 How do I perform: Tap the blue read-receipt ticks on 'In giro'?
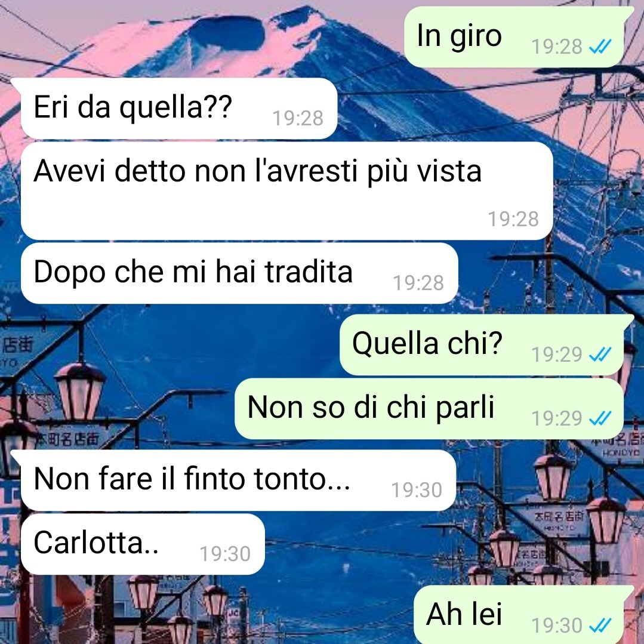[x=600, y=47]
